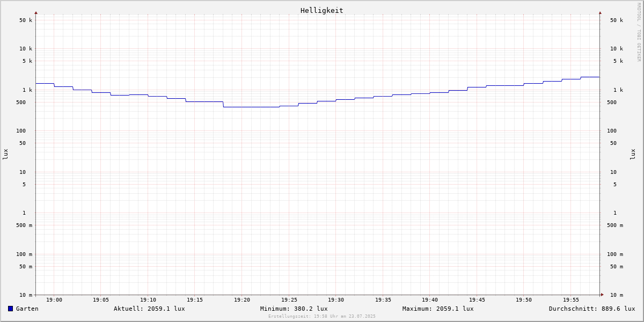Click the '50 m' label on right axis
This screenshot has width=644, height=322.
click(x=617, y=267)
